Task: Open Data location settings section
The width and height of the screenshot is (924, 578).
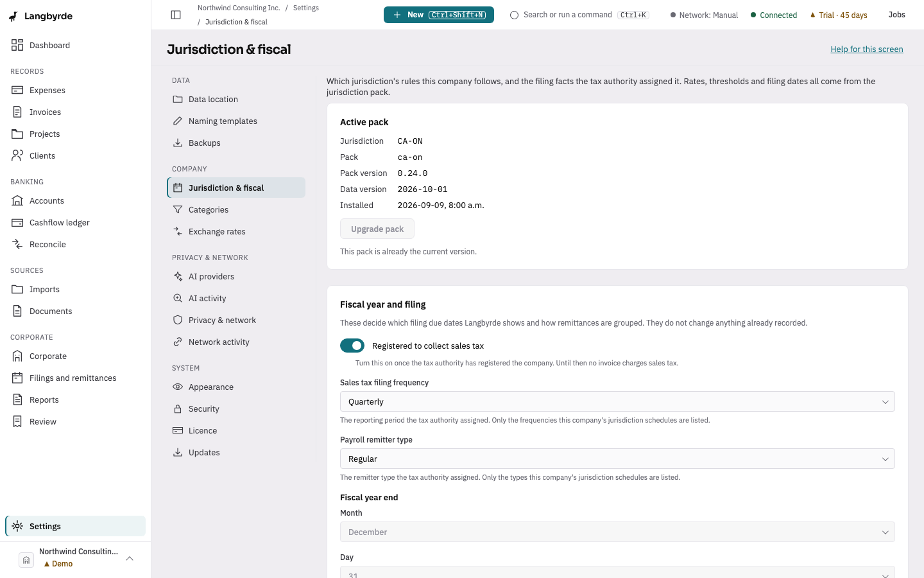Action: [x=236, y=99]
